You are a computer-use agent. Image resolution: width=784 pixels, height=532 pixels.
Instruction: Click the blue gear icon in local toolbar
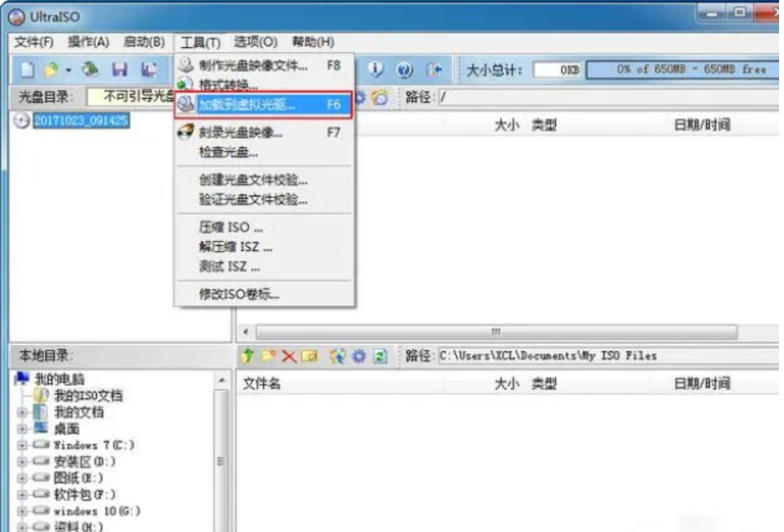pyautogui.click(x=358, y=355)
